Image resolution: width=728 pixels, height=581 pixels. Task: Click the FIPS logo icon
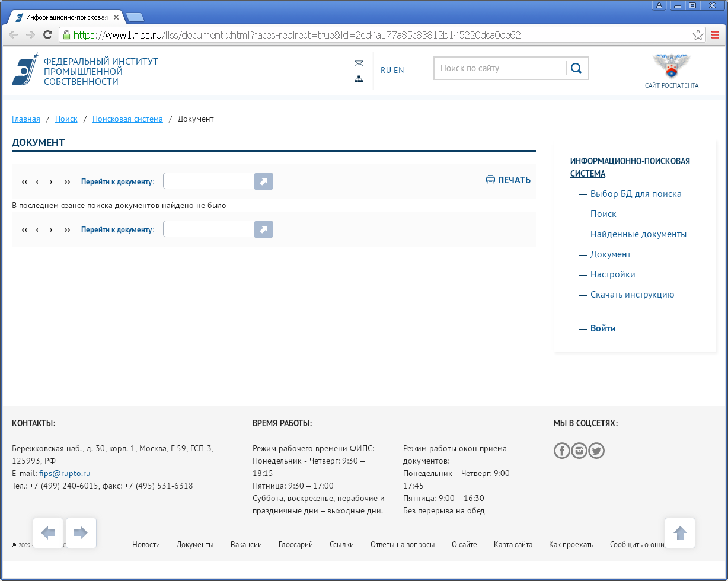tap(25, 69)
